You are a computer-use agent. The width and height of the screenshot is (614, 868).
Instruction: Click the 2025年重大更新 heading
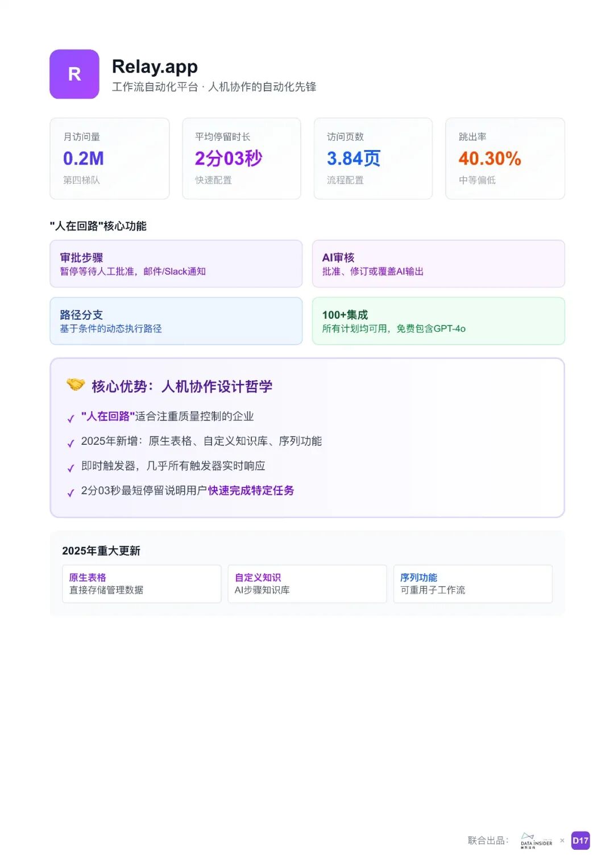tap(101, 551)
